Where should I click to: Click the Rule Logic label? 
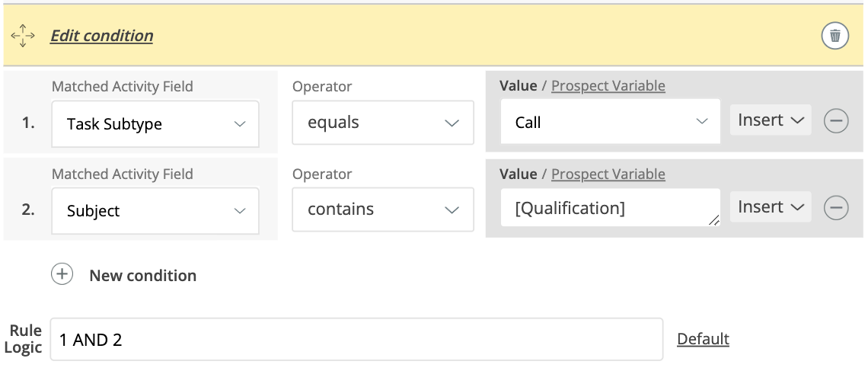click(25, 339)
